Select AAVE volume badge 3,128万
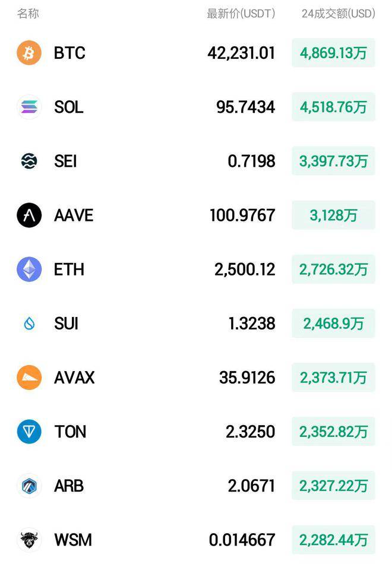The image size is (392, 564). coord(333,215)
